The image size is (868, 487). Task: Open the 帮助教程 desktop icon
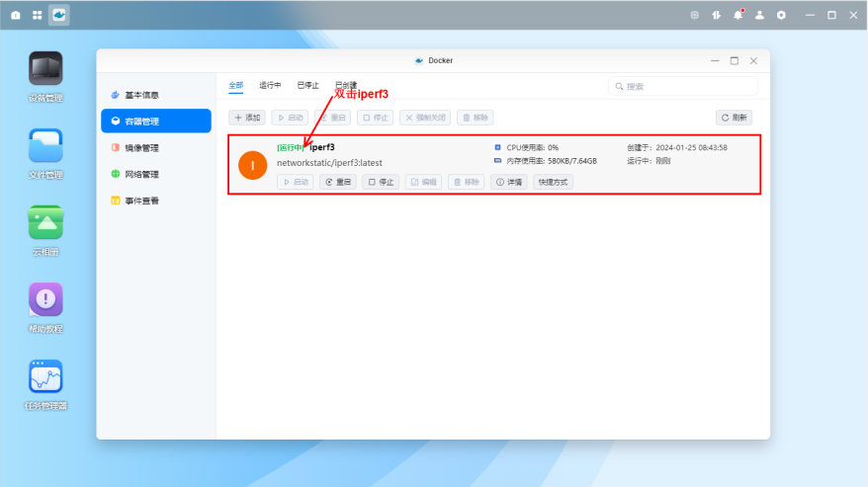pos(45,299)
